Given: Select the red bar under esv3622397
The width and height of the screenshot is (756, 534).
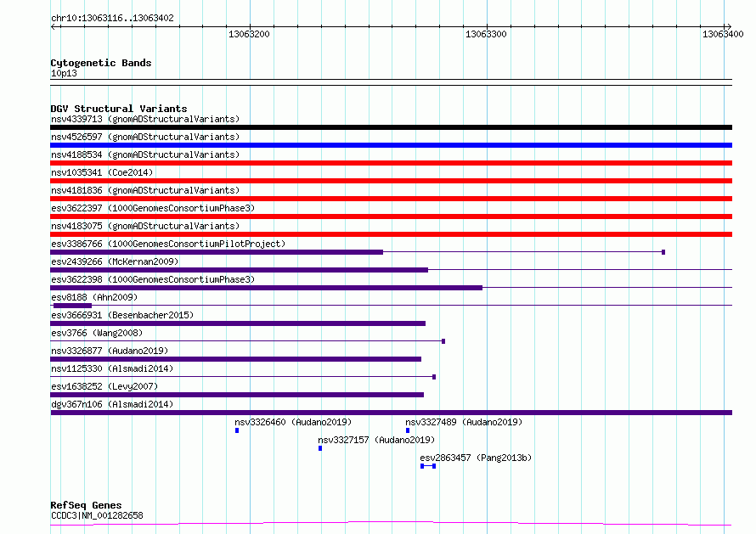Looking at the screenshot, I should [x=391, y=216].
